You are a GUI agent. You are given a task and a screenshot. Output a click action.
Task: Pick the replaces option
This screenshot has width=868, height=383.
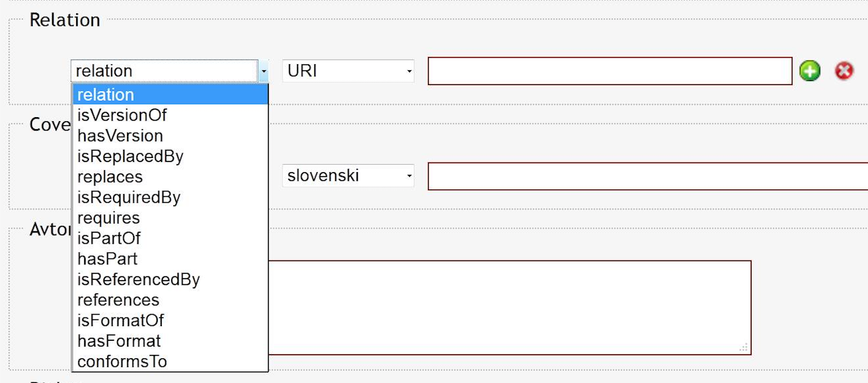(x=110, y=177)
